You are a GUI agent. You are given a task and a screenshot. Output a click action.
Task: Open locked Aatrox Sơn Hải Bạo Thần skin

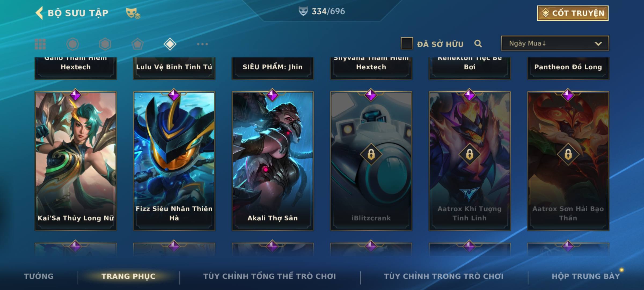568,161
